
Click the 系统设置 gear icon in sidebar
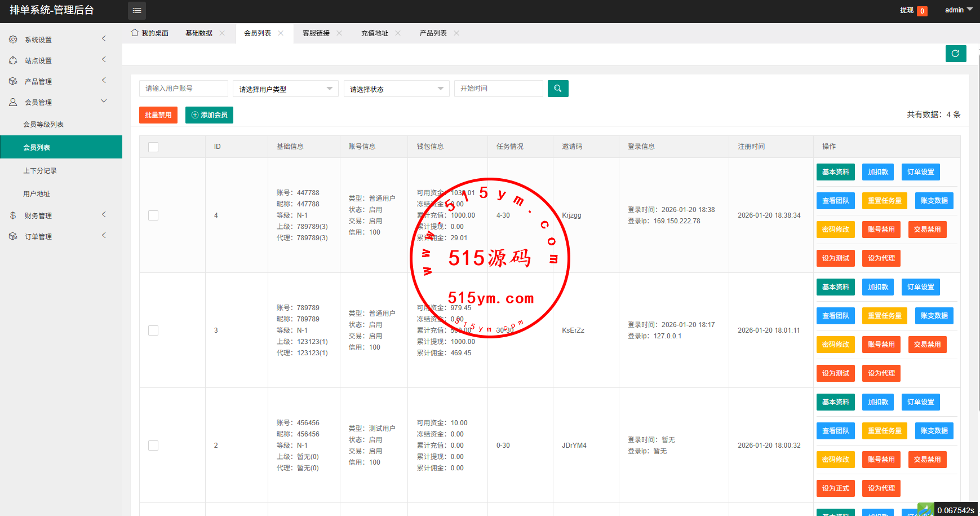pyautogui.click(x=13, y=39)
